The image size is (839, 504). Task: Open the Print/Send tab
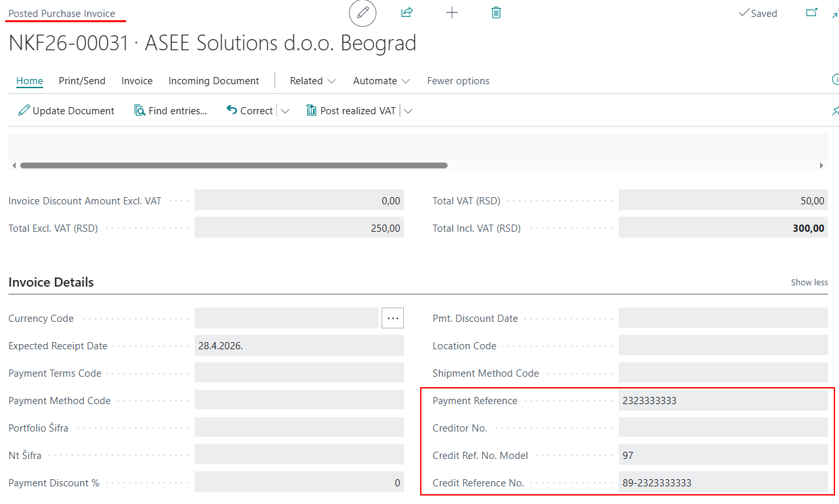[82, 81]
